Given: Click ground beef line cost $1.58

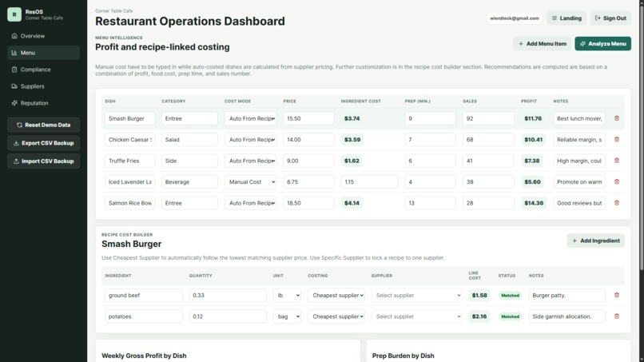Looking at the screenshot, I should click(479, 295).
